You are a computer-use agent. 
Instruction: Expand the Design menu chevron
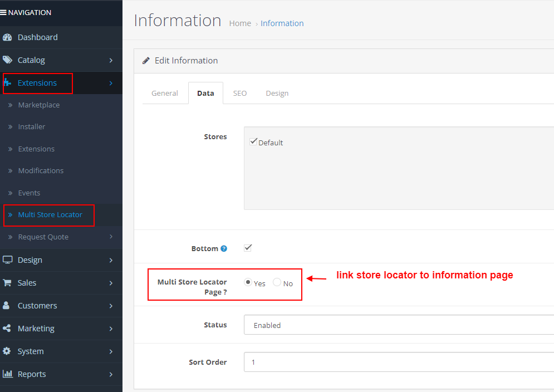tap(111, 260)
